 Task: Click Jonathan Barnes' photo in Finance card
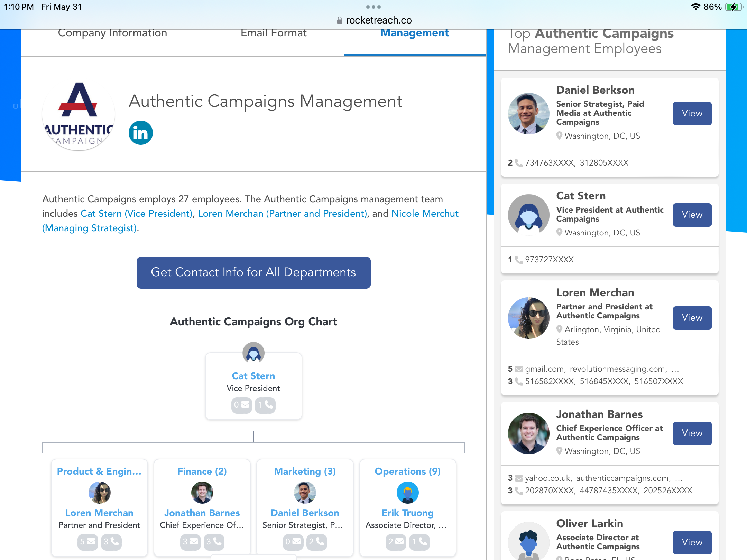[202, 492]
